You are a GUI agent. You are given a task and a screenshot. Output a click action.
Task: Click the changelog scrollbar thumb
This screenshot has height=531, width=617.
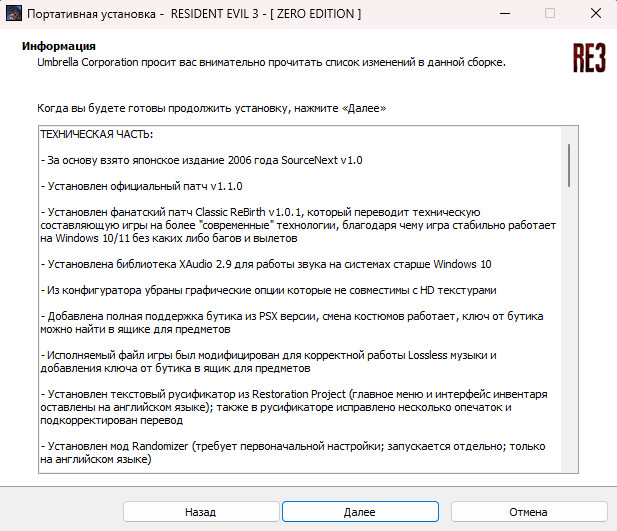click(569, 164)
